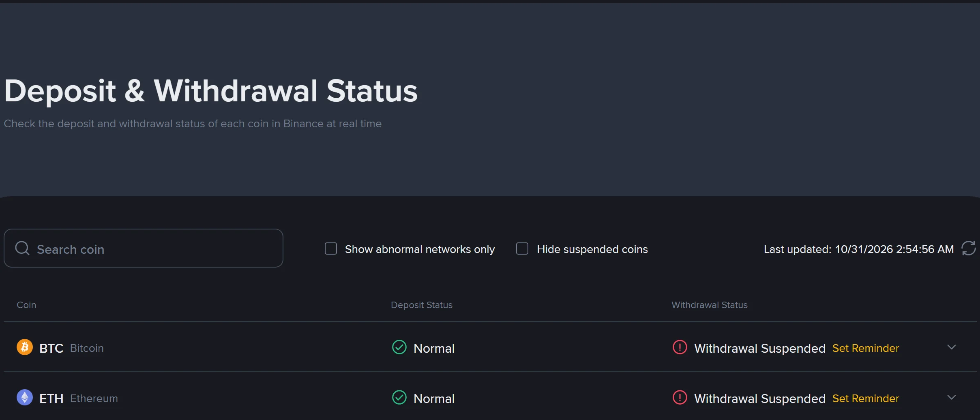Click the Ethereum coin logo

click(x=25, y=397)
